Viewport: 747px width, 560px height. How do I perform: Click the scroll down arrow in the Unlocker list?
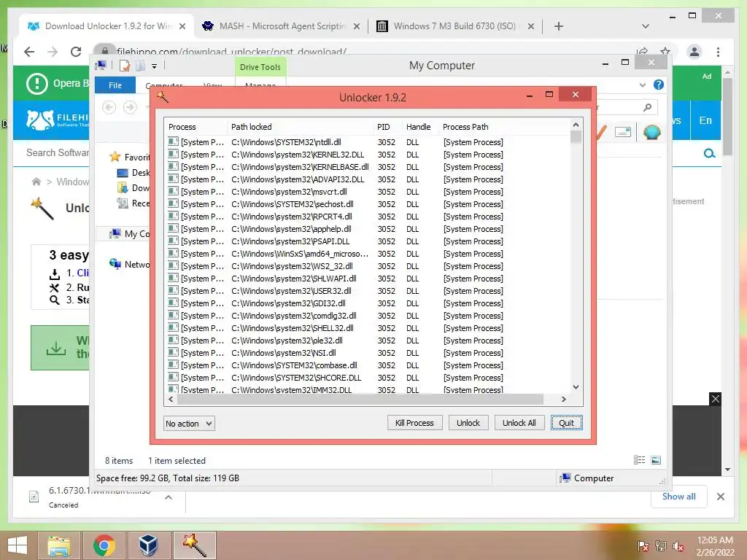pos(576,387)
